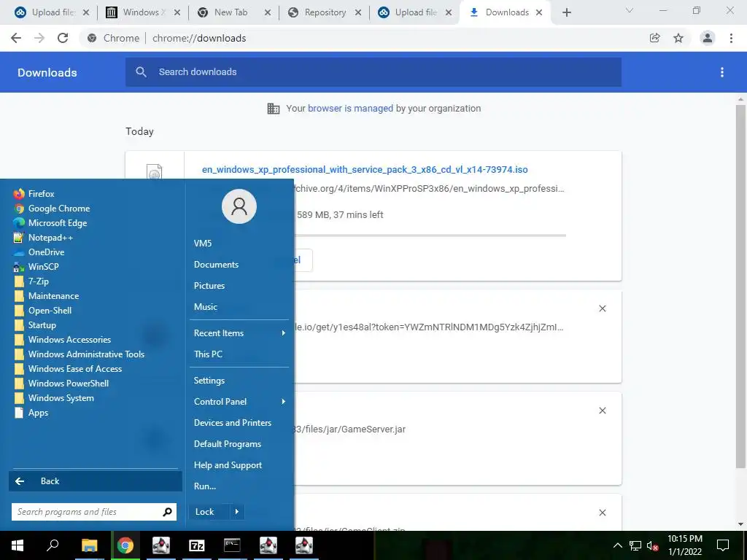The height and width of the screenshot is (560, 747).
Task: Switch to the Repository tab
Action: point(325,12)
